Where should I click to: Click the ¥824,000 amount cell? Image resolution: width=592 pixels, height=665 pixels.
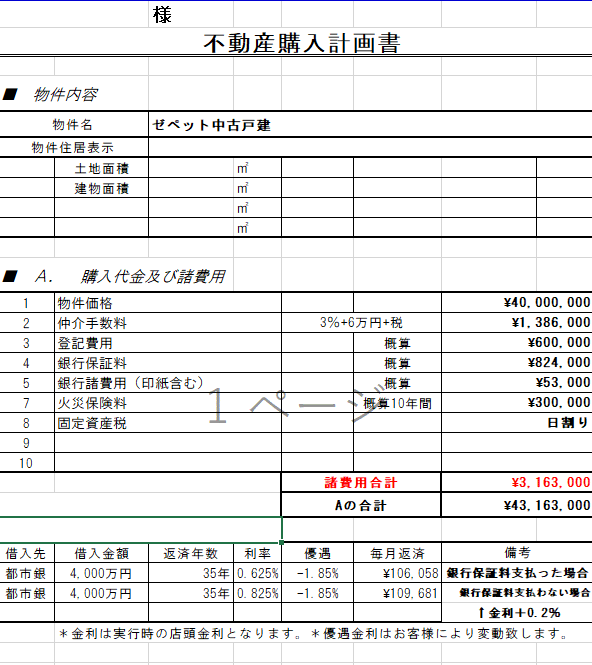pos(517,363)
